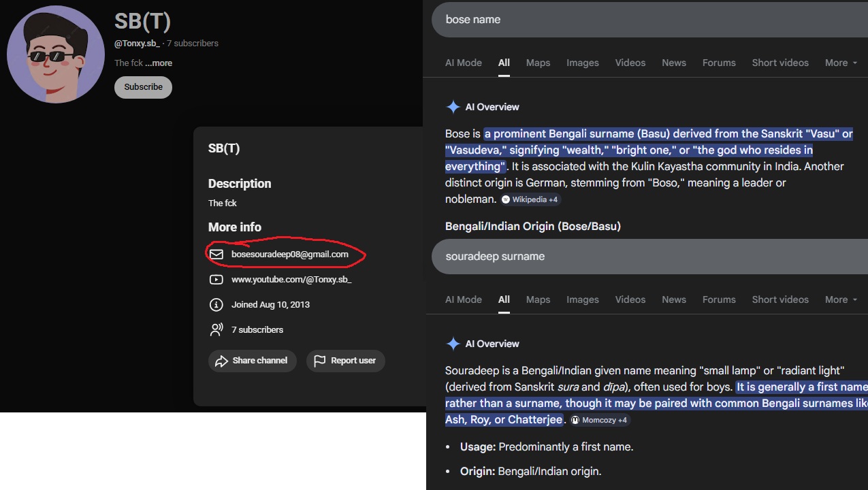Click the Report user button
The image size is (868, 490).
[345, 361]
